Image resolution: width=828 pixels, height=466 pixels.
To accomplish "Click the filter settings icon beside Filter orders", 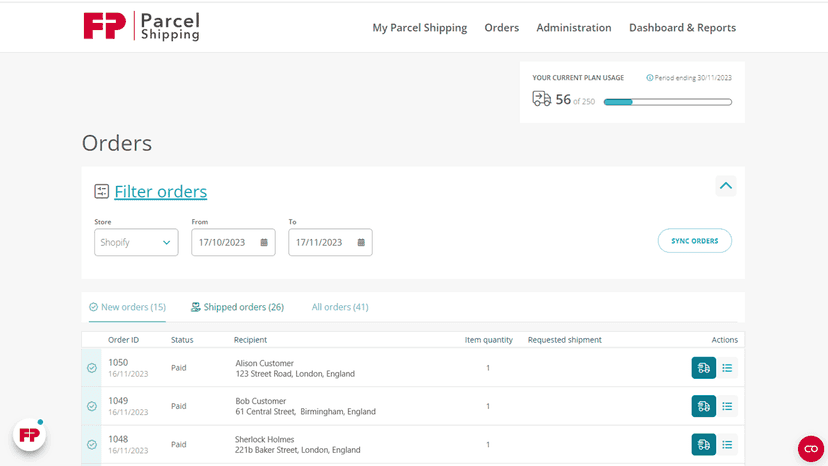I will point(101,191).
